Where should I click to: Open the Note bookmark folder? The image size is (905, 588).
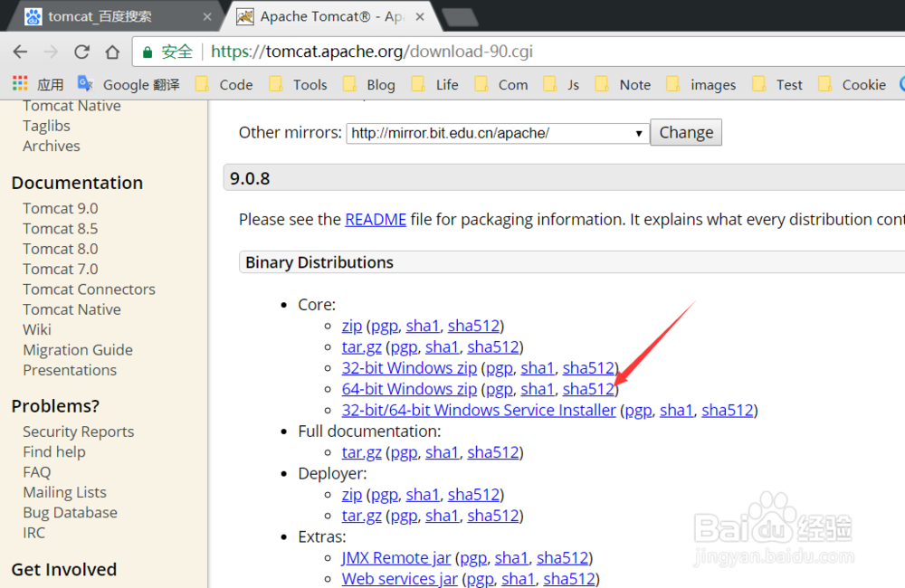click(x=623, y=85)
